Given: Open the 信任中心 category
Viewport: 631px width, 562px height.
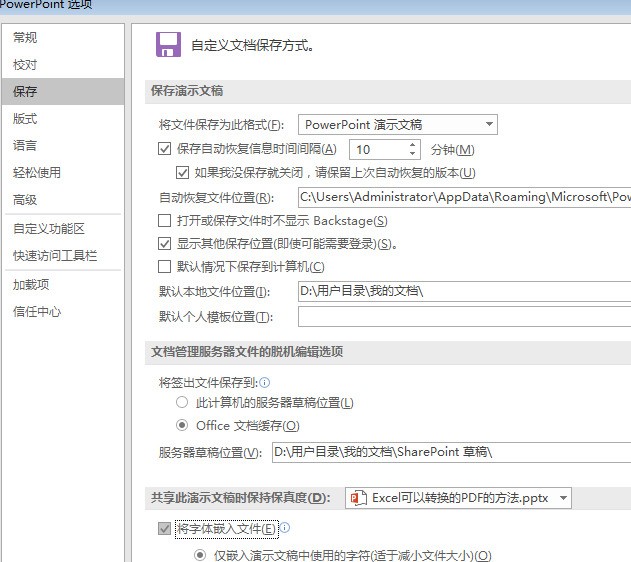Looking at the screenshot, I should (x=37, y=311).
